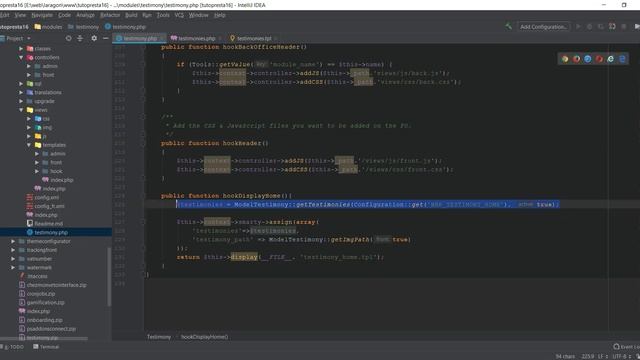Open the Code menu
This screenshot has height=360, width=640.
coord(64,15)
